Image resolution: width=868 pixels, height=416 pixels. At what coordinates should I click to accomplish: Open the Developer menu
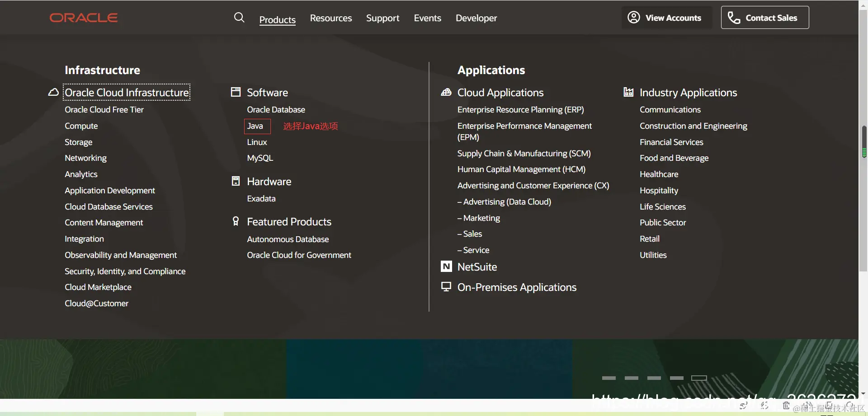476,18
